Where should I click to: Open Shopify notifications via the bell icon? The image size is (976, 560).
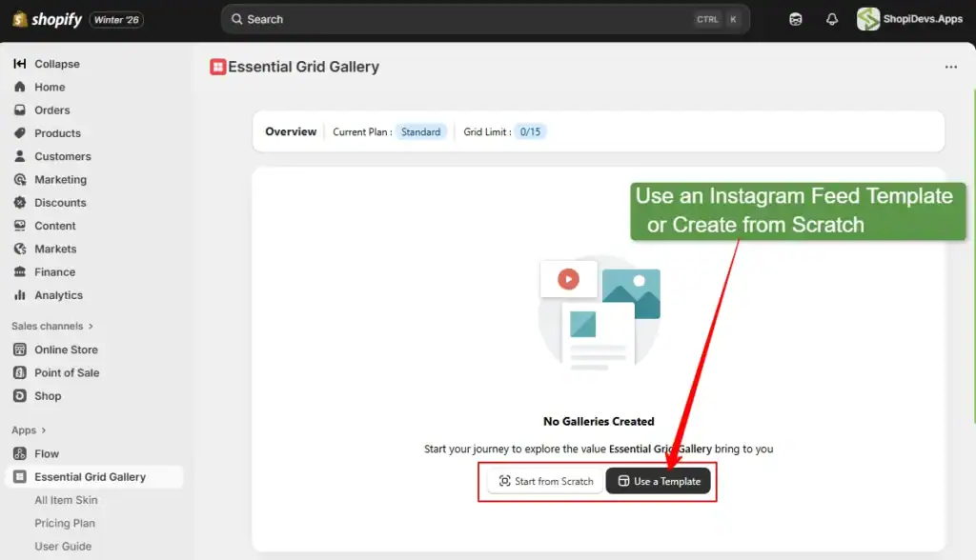click(831, 19)
